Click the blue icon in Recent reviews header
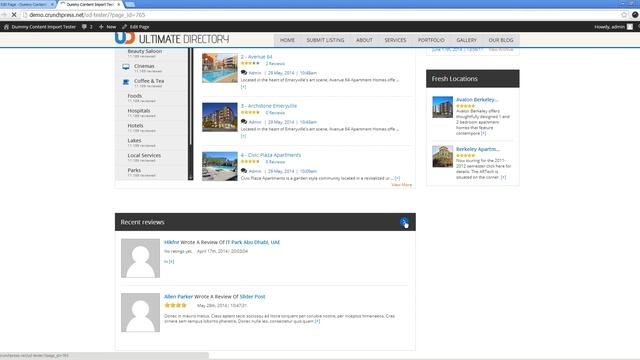640x360 pixels. pyautogui.click(x=404, y=222)
